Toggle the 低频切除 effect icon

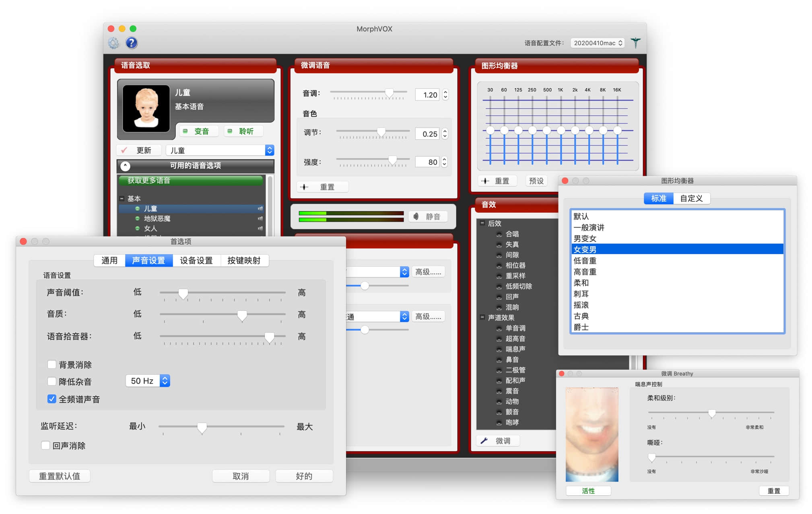[x=499, y=286]
